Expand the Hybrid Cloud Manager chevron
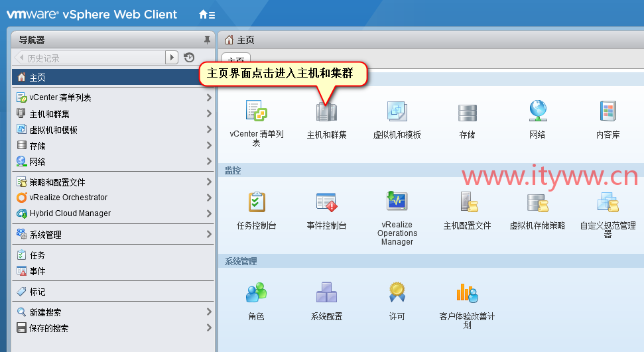 [x=209, y=213]
